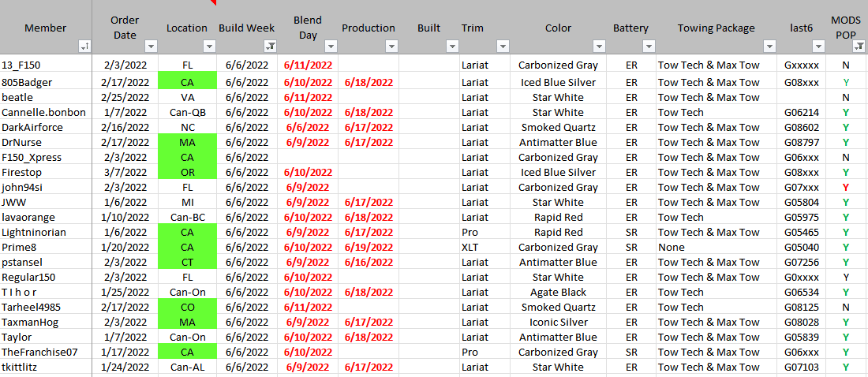Select the Towing Package header cell

click(x=716, y=28)
